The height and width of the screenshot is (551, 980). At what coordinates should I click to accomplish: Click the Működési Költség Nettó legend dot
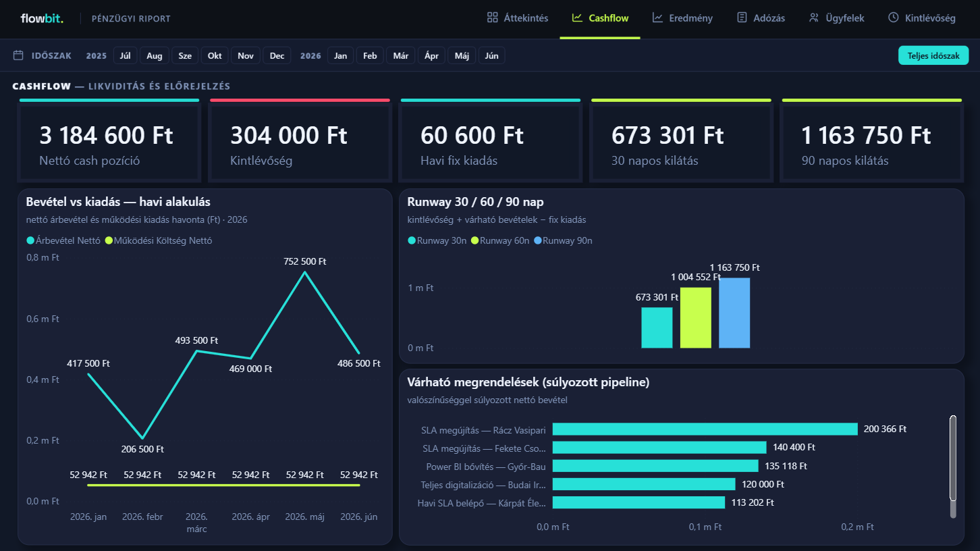(x=109, y=240)
